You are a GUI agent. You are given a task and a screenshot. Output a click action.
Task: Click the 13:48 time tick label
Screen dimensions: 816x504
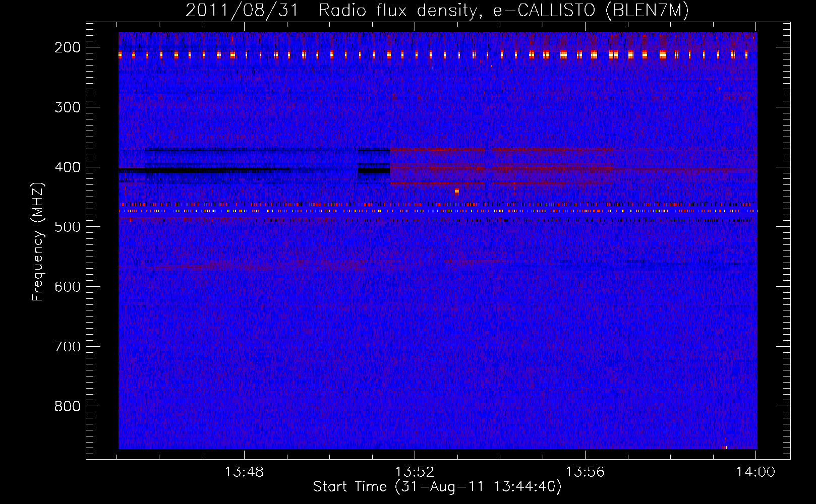pyautogui.click(x=244, y=472)
